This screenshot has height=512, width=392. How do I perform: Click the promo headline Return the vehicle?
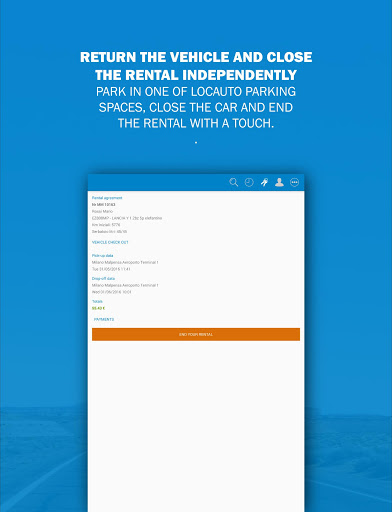196,66
